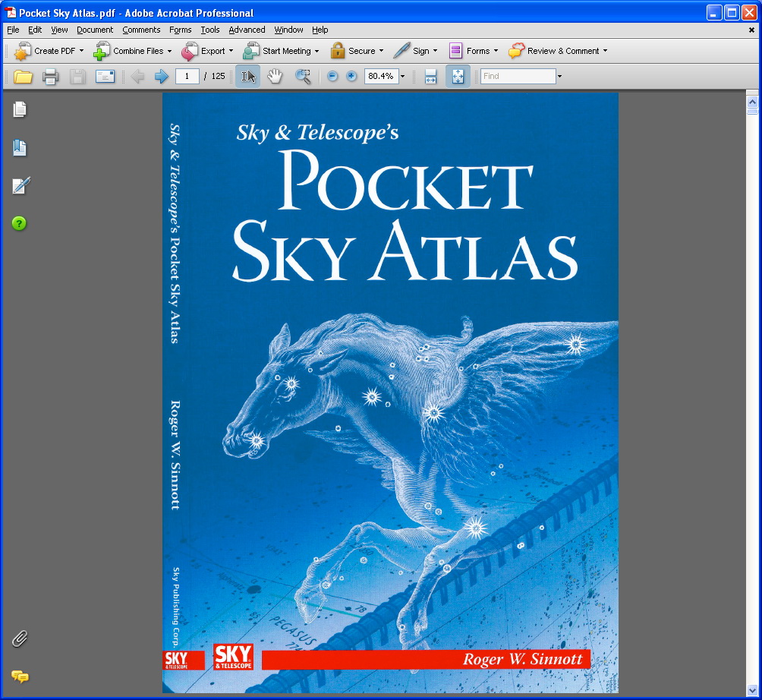Click the Sign pen icon
Screen dimensions: 762x700
coord(401,51)
